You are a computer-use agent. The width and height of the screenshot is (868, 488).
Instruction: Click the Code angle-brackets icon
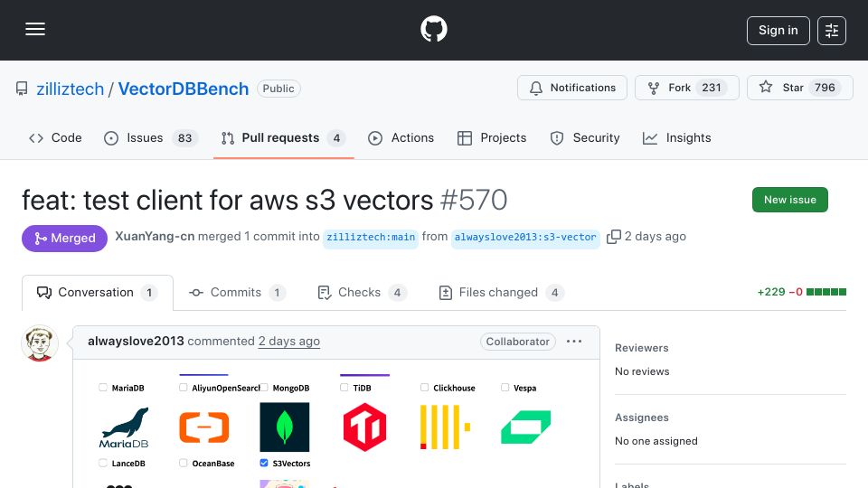(36, 138)
